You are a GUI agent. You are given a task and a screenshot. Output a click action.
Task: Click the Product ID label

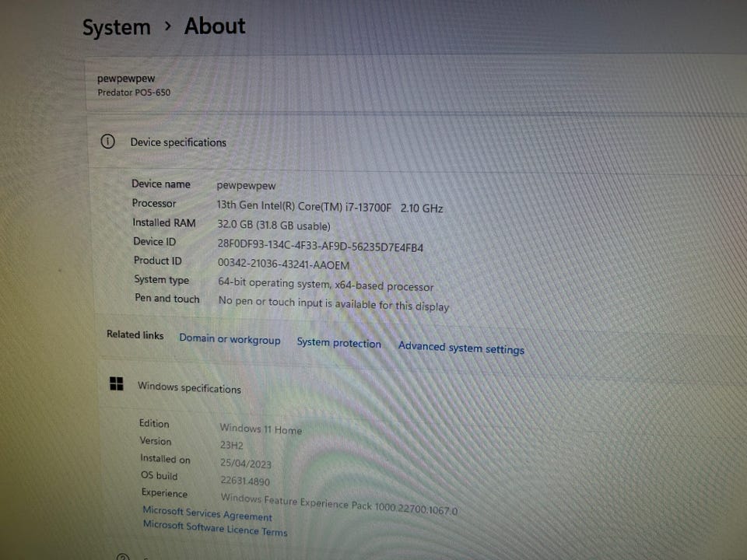tap(157, 261)
